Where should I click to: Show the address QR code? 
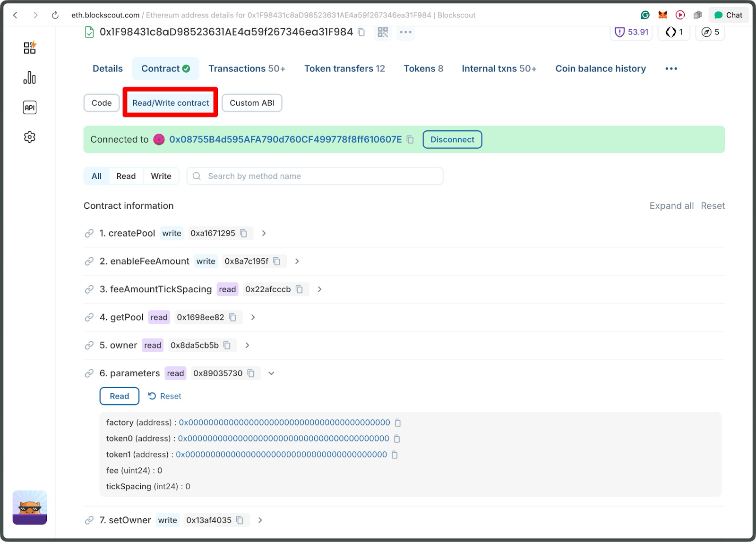[x=382, y=32]
